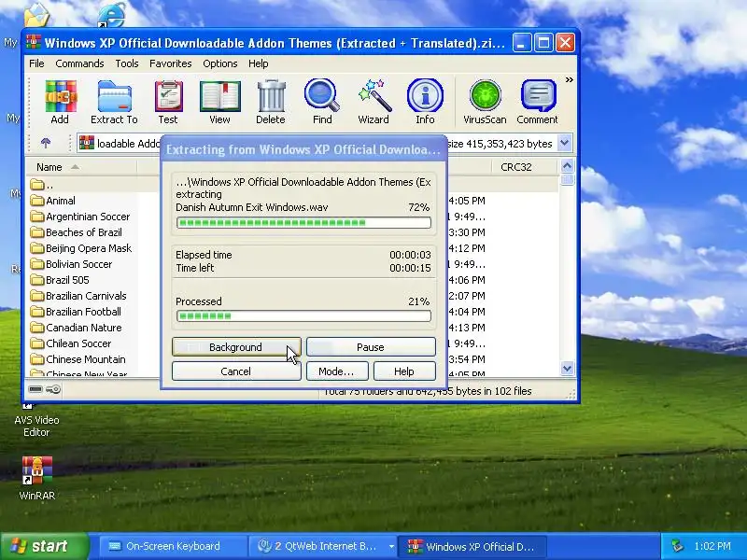Click the CRC32 column header
Screen dimensions: 747x560
coord(523,167)
